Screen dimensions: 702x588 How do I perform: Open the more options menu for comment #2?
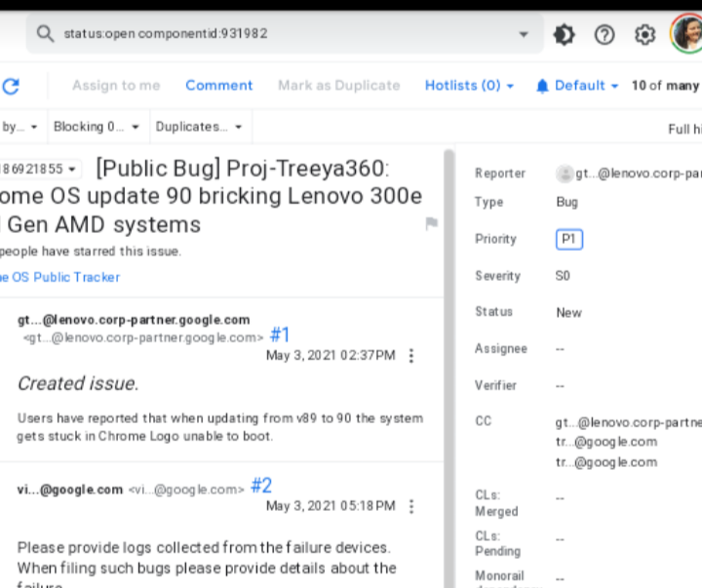[410, 506]
